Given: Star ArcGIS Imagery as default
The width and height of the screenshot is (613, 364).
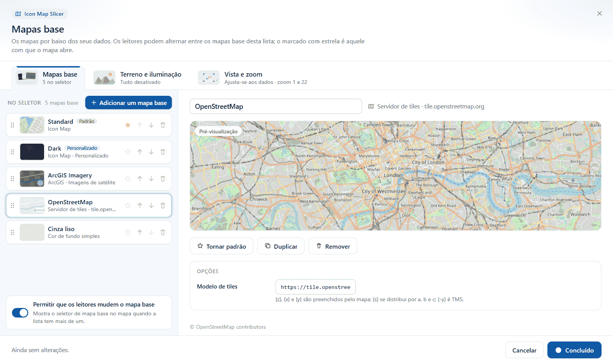Looking at the screenshot, I should [x=128, y=179].
